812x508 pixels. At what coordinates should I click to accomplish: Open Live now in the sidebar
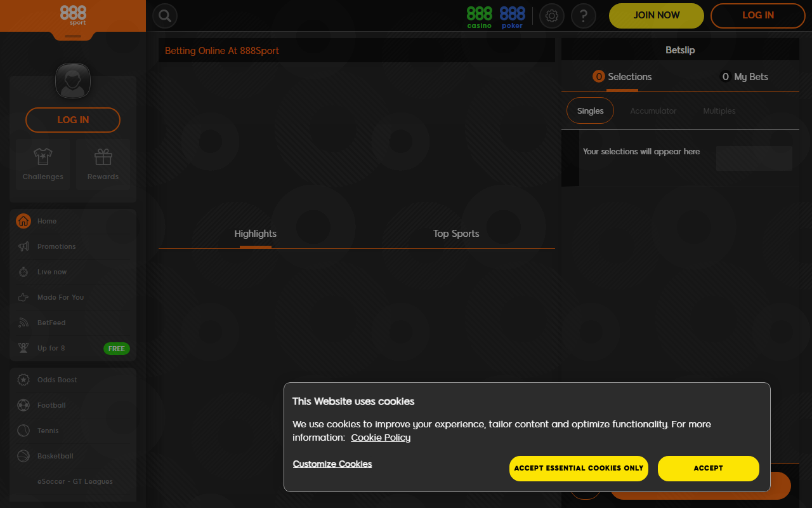[x=73, y=272]
